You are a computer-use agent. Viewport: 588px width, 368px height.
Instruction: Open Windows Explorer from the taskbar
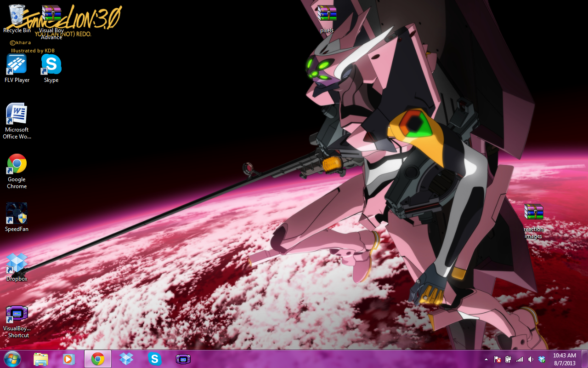click(41, 359)
